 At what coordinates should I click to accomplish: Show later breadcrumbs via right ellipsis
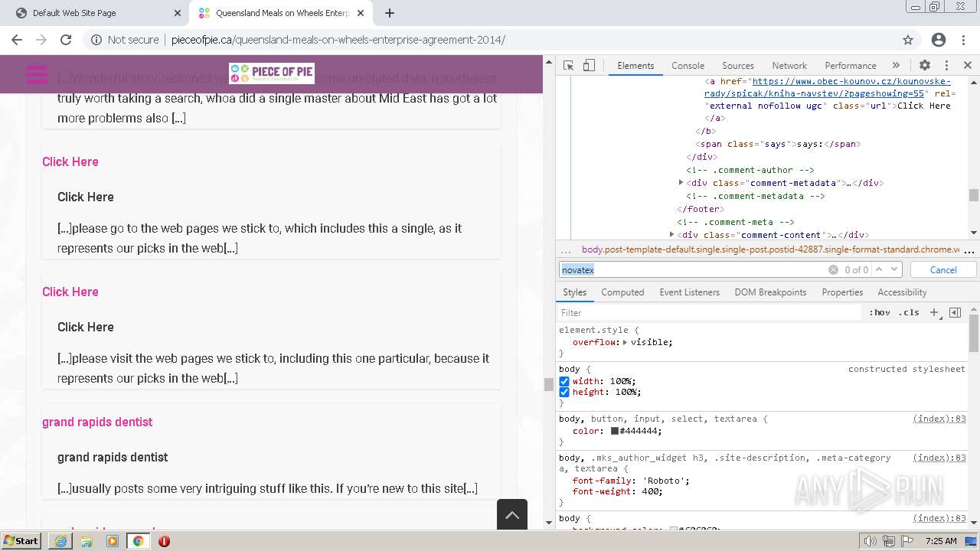[x=969, y=250]
